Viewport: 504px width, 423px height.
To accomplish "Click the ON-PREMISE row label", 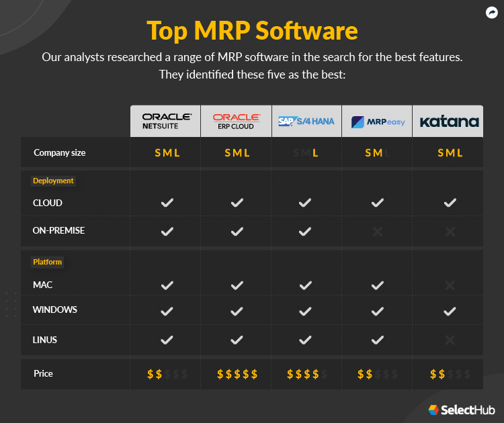I will tap(59, 230).
